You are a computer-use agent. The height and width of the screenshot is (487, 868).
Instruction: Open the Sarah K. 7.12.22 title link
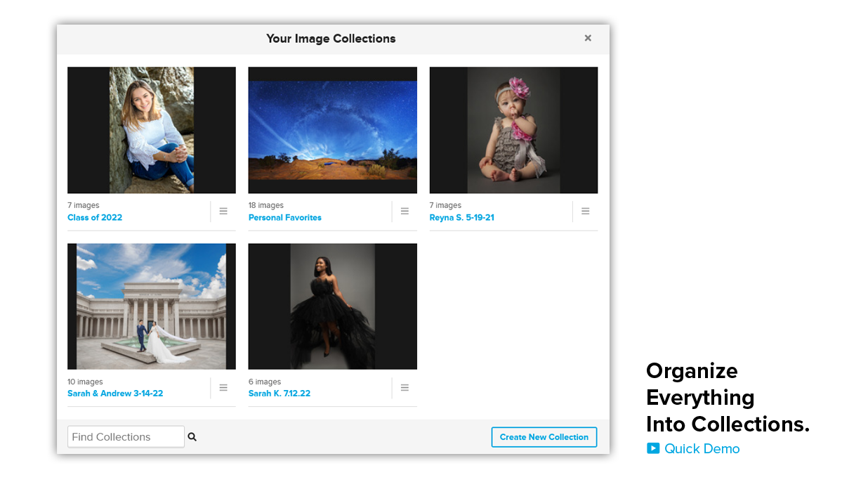pos(280,394)
